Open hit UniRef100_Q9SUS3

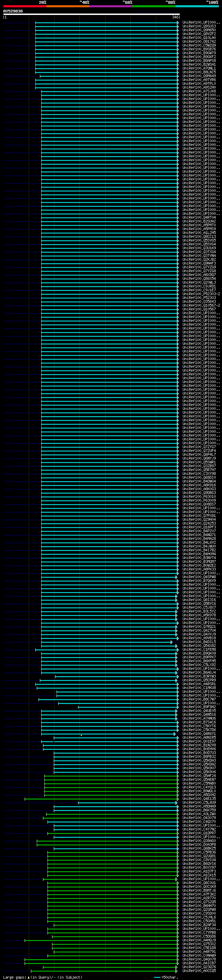(x=199, y=26)
